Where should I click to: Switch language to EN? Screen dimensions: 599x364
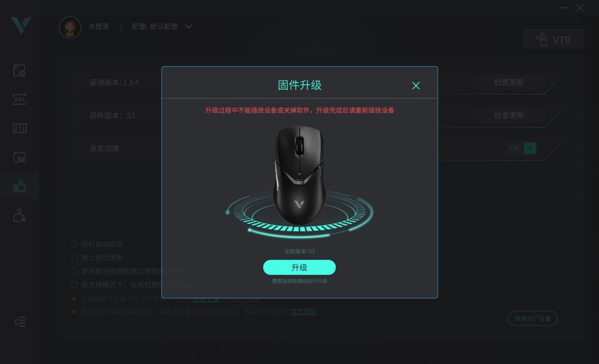tap(514, 148)
